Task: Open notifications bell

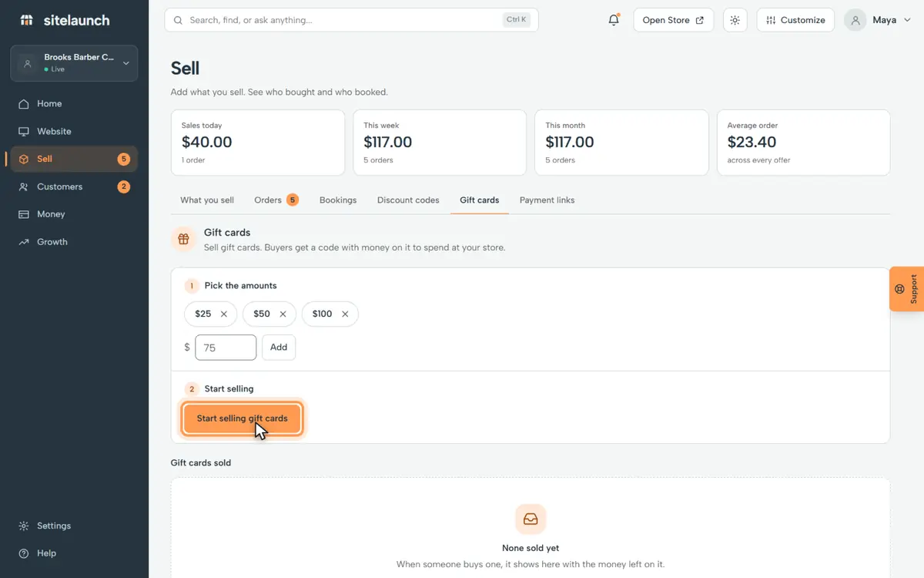Action: click(x=614, y=20)
